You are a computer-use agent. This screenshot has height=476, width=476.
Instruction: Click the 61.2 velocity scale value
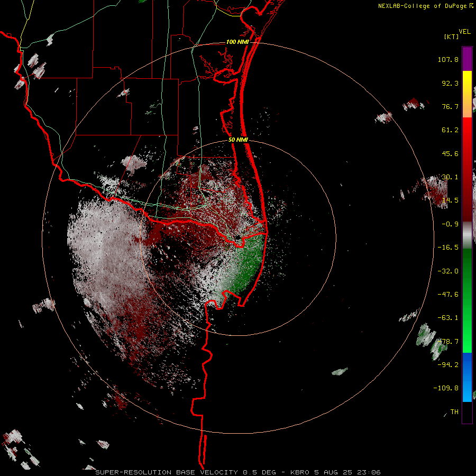click(x=450, y=130)
